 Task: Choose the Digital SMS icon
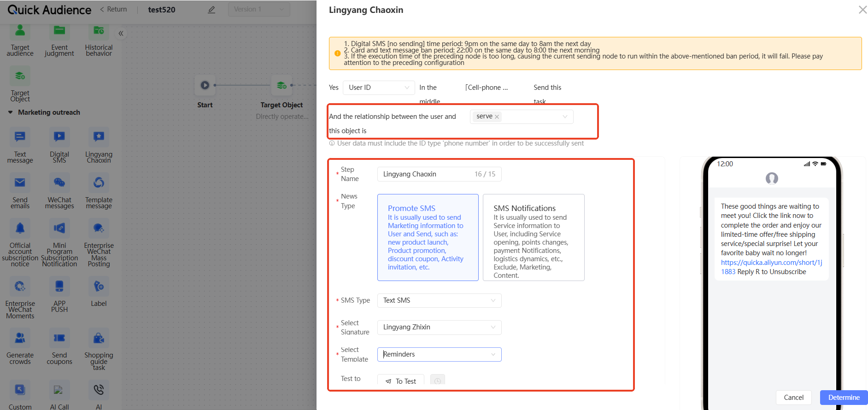(59, 137)
